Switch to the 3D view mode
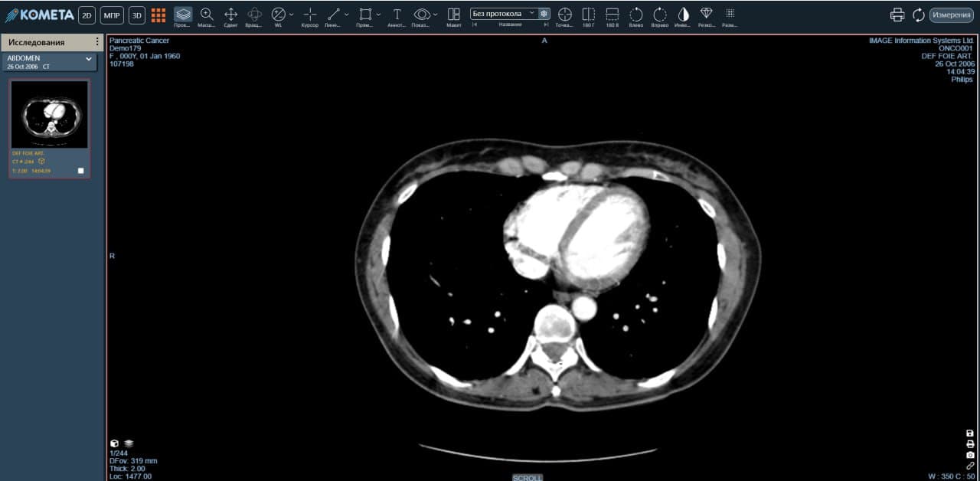 click(x=137, y=15)
